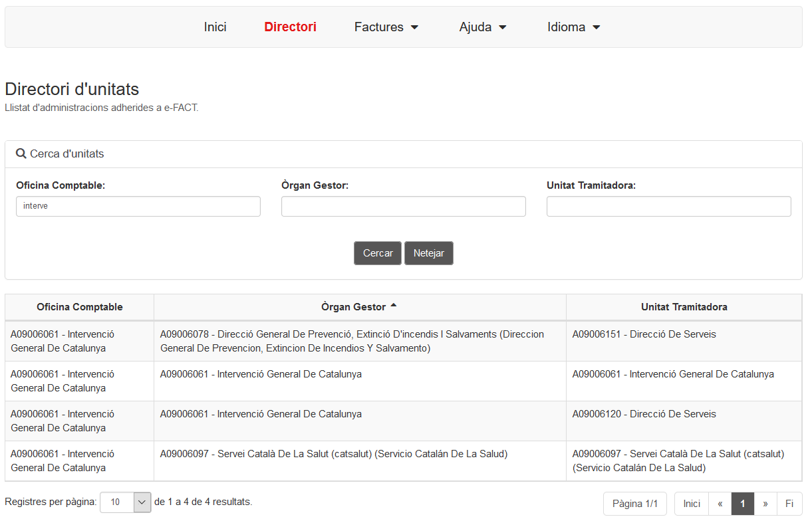Expand the Ajuda dropdown menu

(482, 27)
